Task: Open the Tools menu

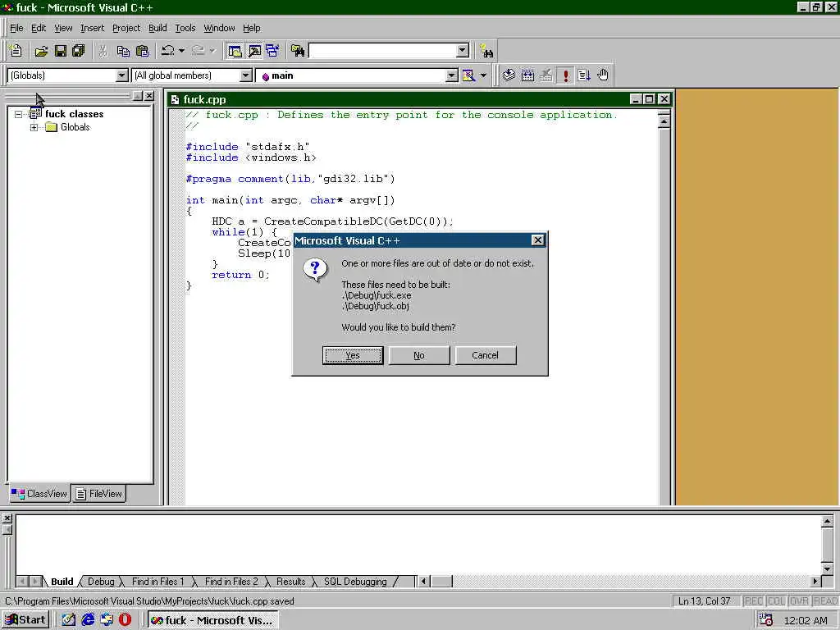Action: click(185, 28)
